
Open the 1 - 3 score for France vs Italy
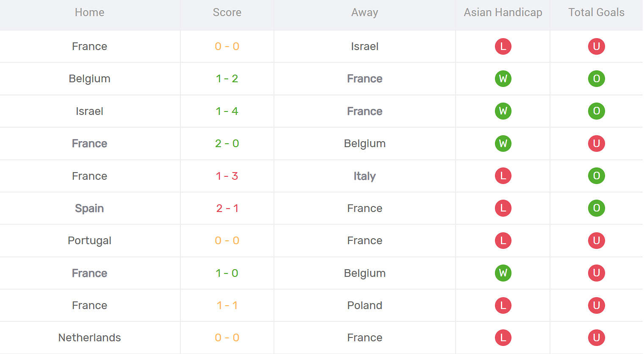point(227,176)
